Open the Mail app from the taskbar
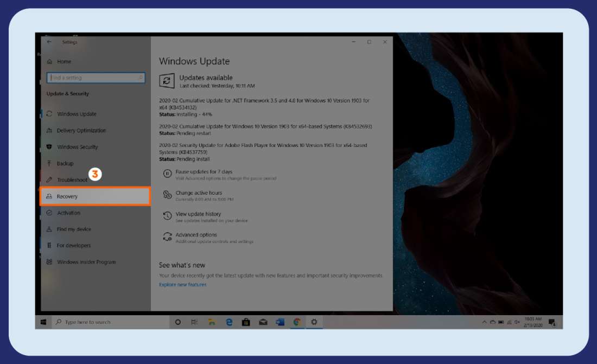The height and width of the screenshot is (364, 597). pyautogui.click(x=263, y=322)
